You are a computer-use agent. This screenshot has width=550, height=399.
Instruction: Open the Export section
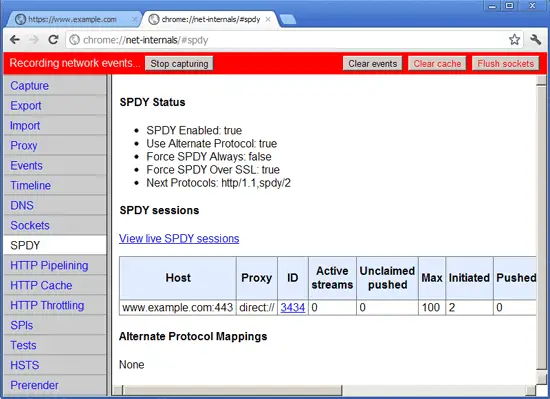(55, 106)
